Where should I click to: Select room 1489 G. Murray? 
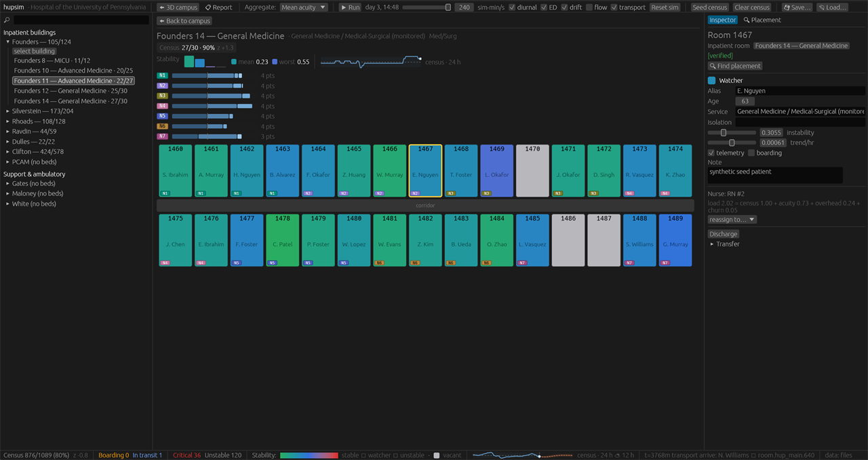point(675,240)
